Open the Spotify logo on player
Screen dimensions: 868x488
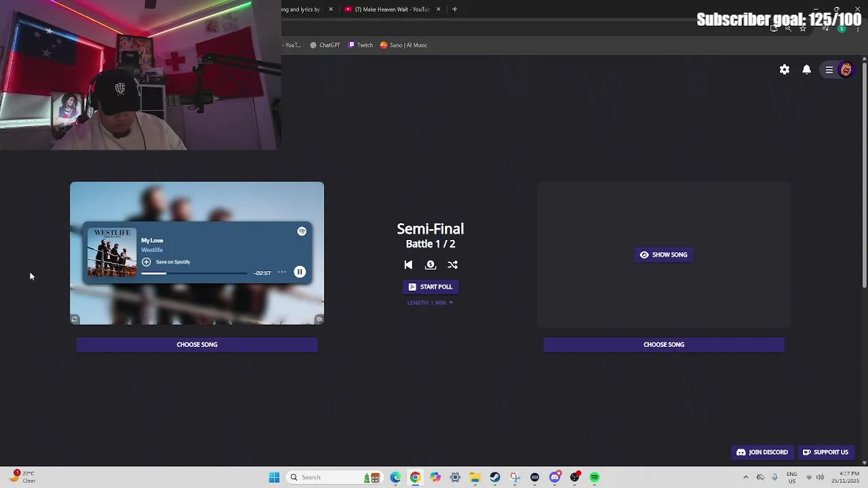[302, 231]
